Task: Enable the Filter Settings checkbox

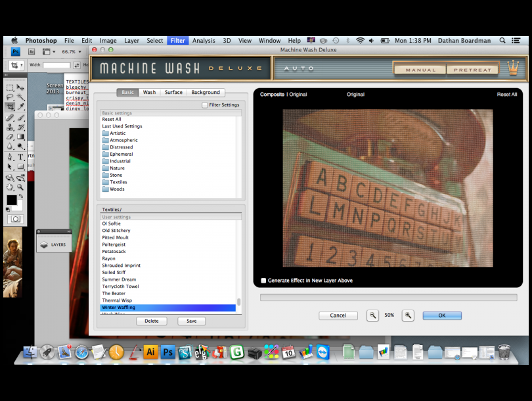Action: tap(204, 105)
